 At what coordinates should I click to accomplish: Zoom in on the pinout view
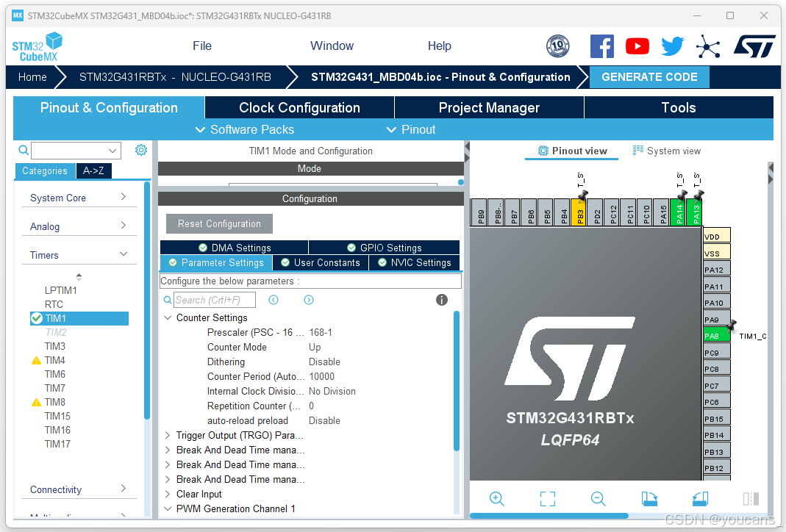[497, 498]
